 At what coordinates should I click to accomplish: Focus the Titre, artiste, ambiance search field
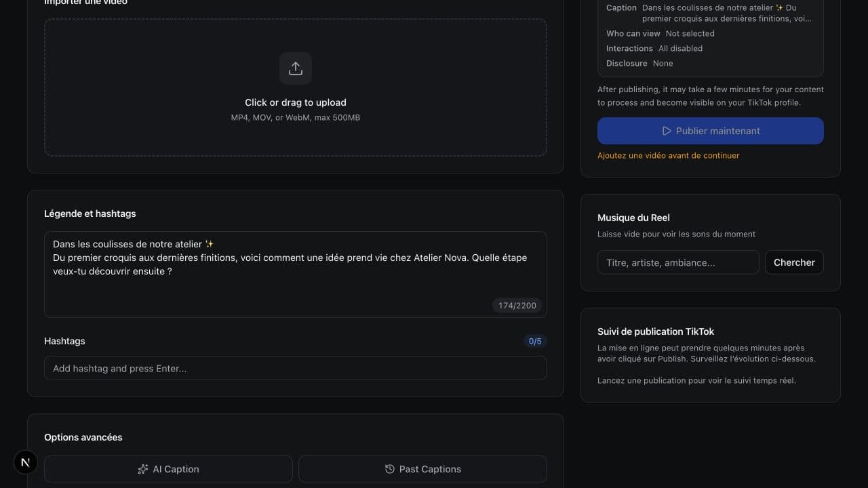(678, 262)
